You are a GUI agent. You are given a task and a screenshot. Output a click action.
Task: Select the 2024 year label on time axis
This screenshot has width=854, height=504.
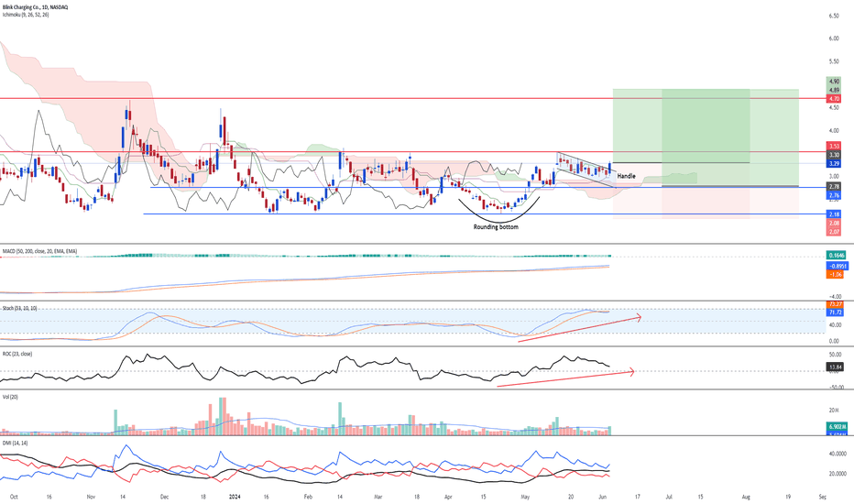[235, 497]
